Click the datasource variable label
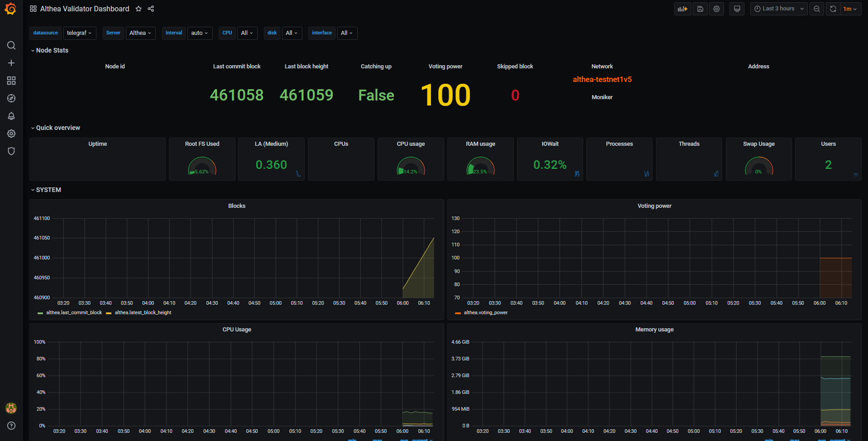The width and height of the screenshot is (868, 441). click(x=46, y=33)
